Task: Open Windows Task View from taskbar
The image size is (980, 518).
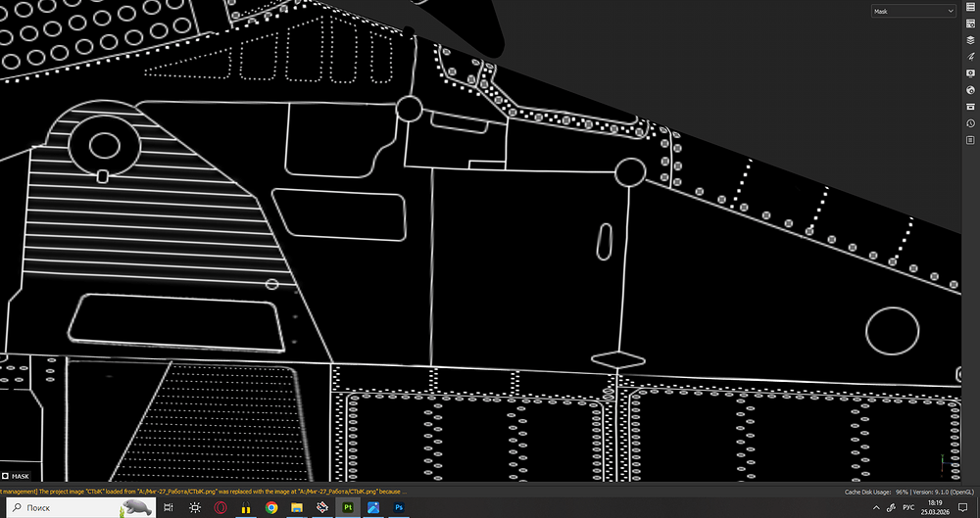Action: [169, 507]
